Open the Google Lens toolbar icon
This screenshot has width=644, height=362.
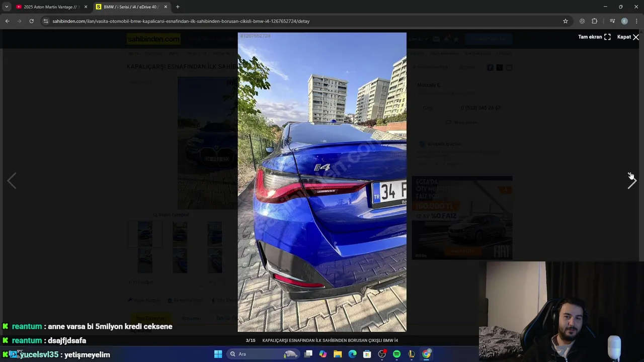coord(582,21)
